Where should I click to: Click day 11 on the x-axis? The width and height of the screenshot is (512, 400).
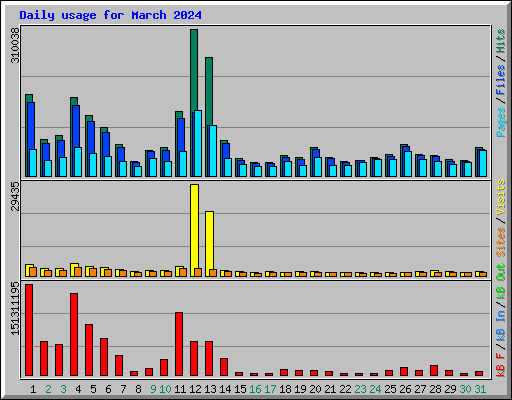[x=180, y=389]
